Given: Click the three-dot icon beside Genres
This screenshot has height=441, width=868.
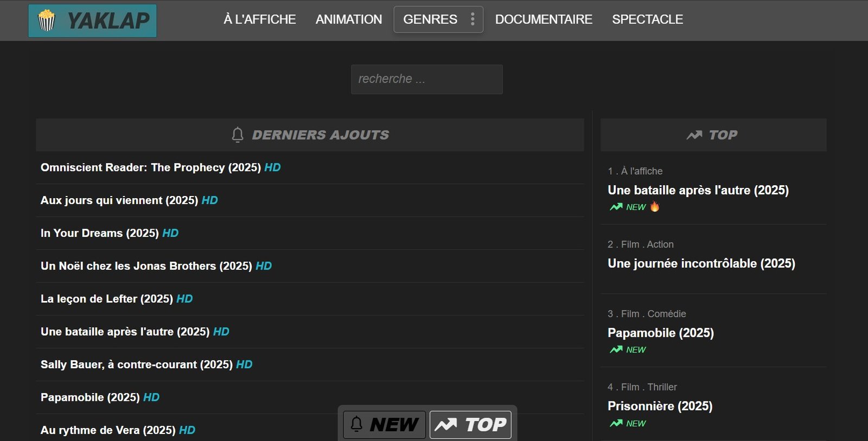Looking at the screenshot, I should 473,20.
